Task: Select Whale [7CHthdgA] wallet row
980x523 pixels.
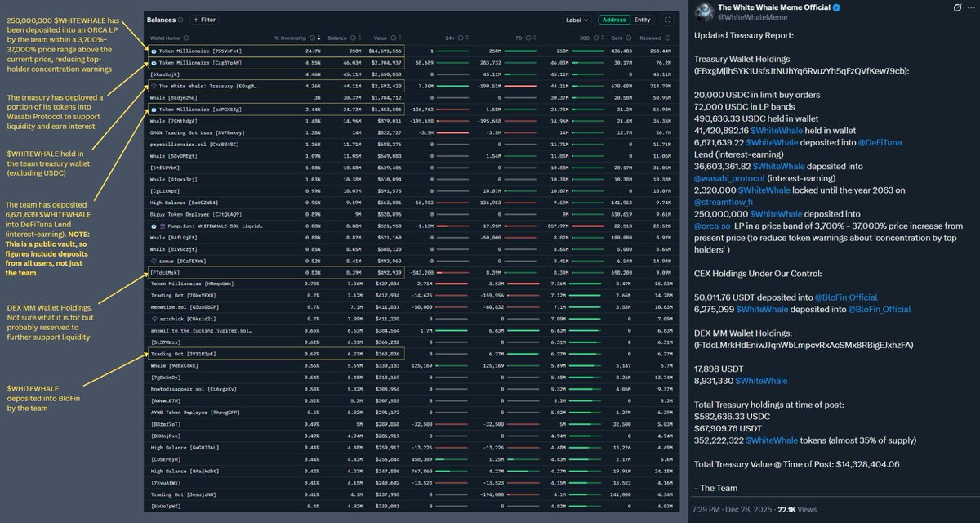Action: pyautogui.click(x=410, y=120)
